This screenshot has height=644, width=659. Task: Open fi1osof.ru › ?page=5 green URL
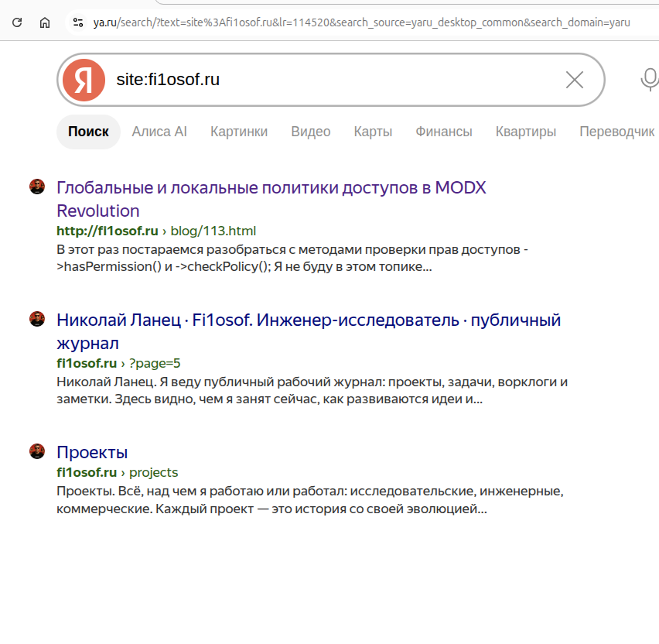(118, 363)
